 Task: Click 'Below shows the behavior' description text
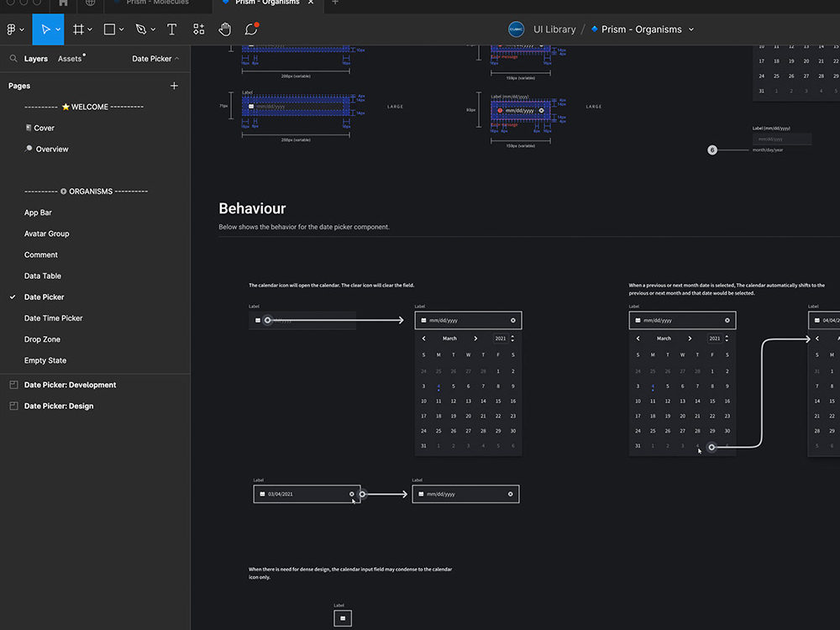click(x=304, y=227)
